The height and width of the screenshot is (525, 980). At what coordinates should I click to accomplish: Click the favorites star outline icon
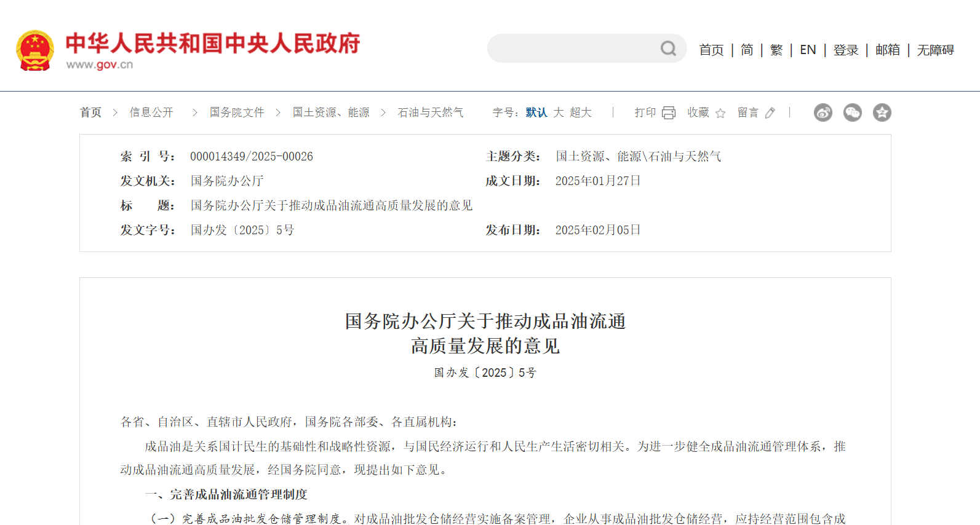pyautogui.click(x=720, y=113)
